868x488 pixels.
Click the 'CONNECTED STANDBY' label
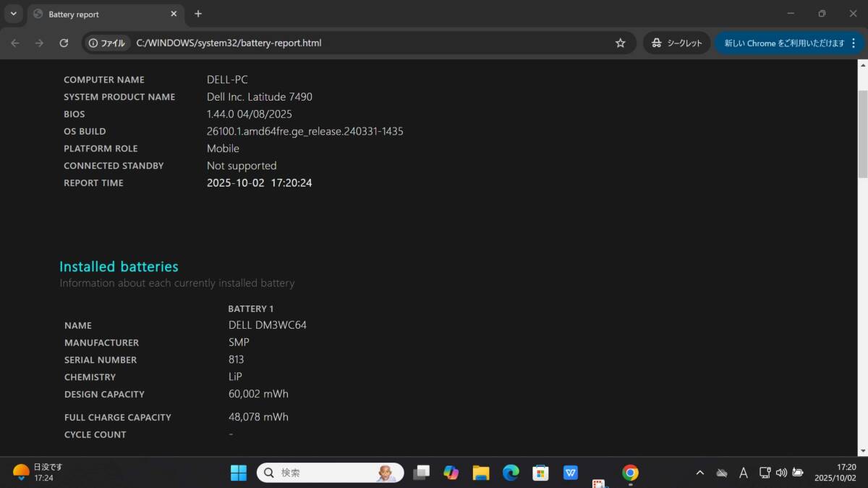pyautogui.click(x=114, y=166)
